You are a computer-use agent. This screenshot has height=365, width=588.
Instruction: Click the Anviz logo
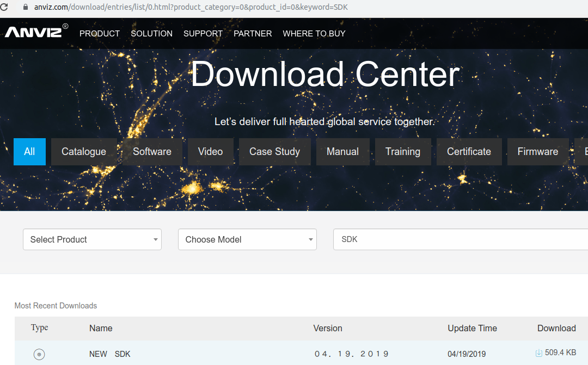tap(36, 32)
